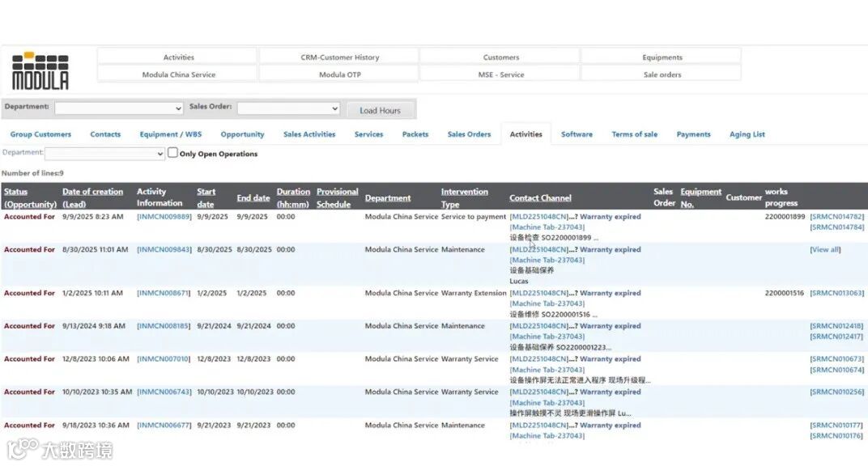Click the Load Hours button
868x466 pixels.
click(x=381, y=110)
